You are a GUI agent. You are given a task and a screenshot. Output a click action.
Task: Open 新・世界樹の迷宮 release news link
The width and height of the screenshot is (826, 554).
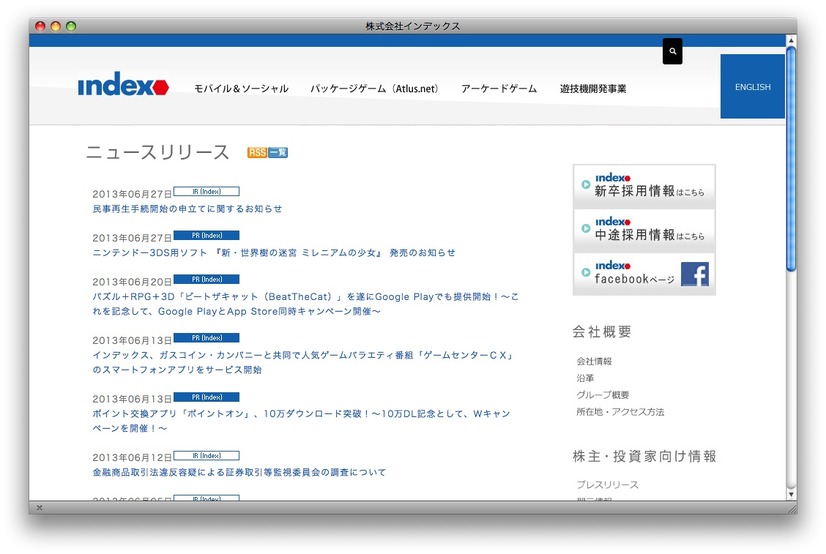[x=274, y=253]
